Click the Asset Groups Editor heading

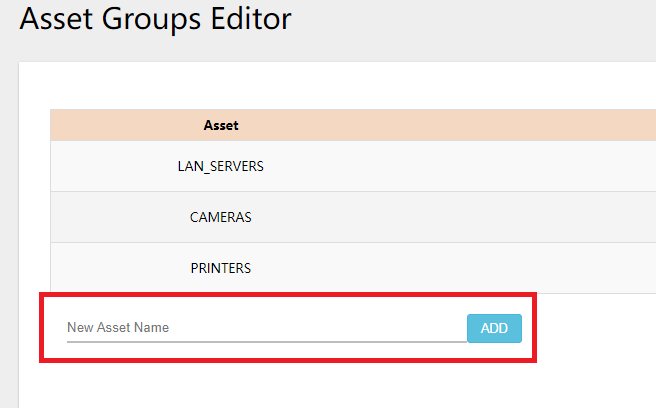pos(155,19)
